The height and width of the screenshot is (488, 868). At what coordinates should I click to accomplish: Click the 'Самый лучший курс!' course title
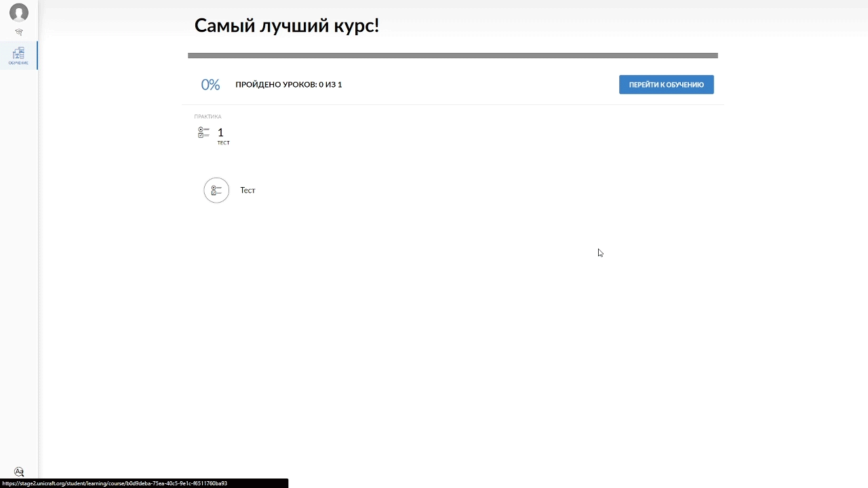click(286, 26)
